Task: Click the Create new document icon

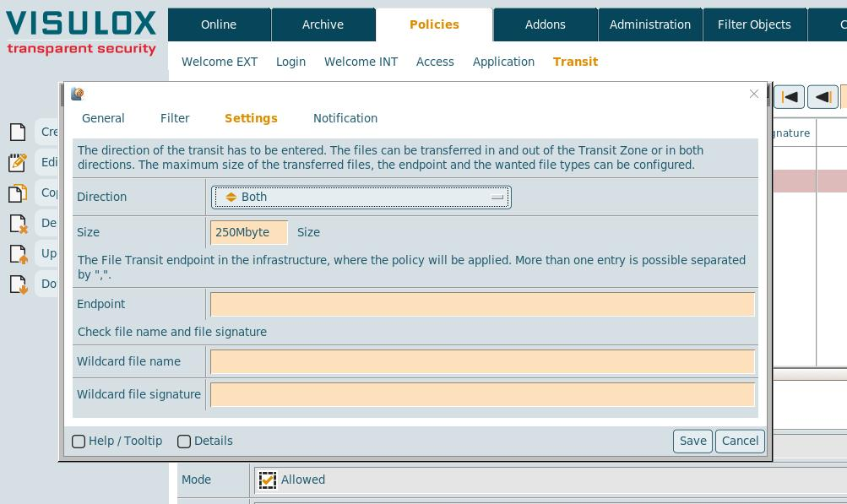Action: [x=18, y=132]
